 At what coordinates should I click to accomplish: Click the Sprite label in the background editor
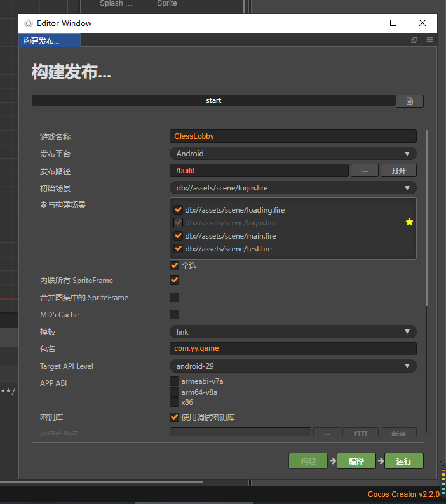point(167,3)
